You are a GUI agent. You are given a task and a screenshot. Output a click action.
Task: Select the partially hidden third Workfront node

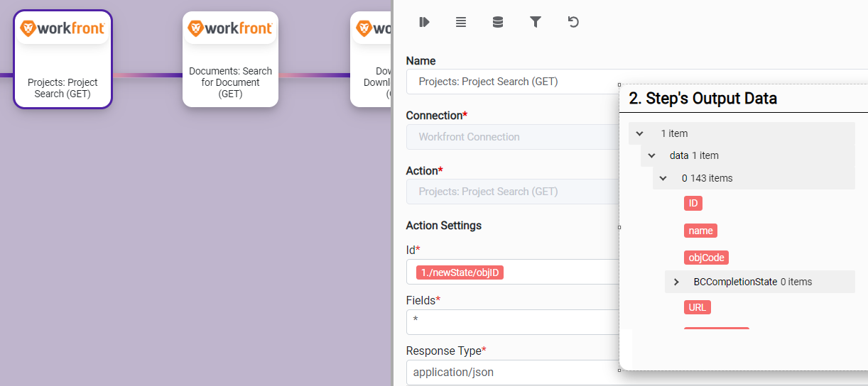tap(371, 60)
